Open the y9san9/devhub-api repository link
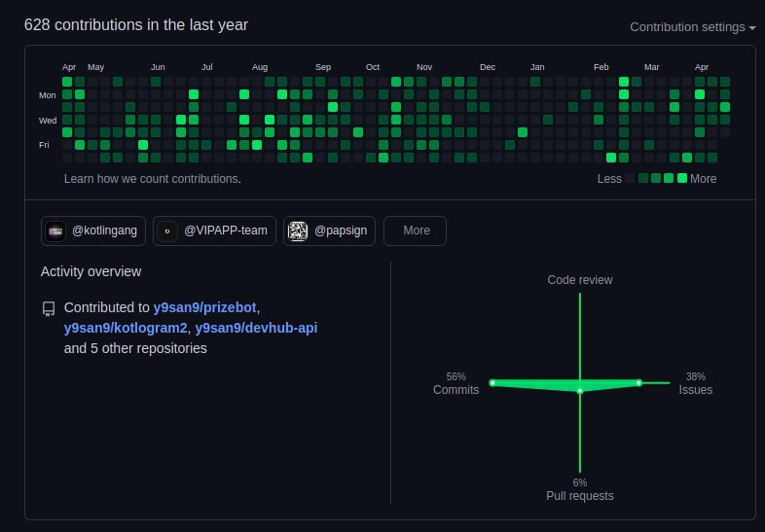This screenshot has height=532, width=765. (x=256, y=328)
